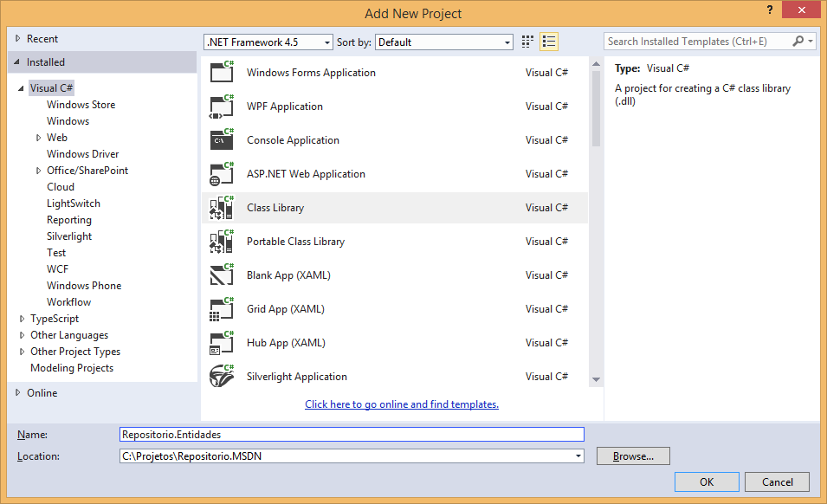
Task: Select Modeling Projects in the tree
Action: (x=72, y=368)
